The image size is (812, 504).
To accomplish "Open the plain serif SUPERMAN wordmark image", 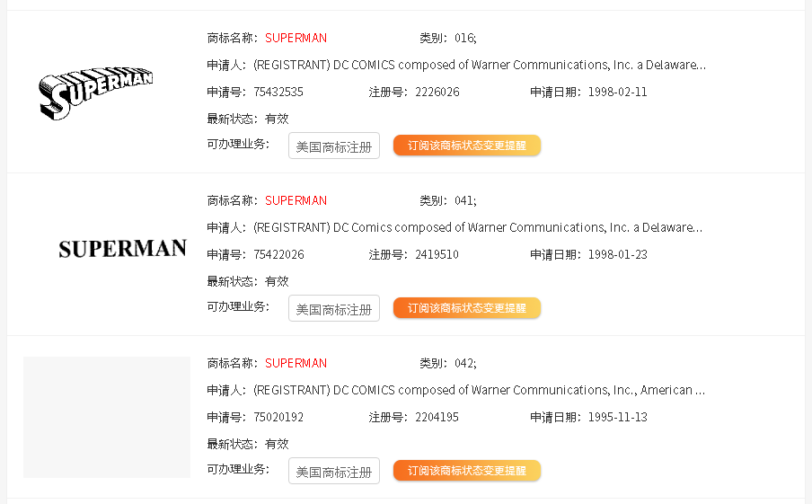I will (122, 249).
